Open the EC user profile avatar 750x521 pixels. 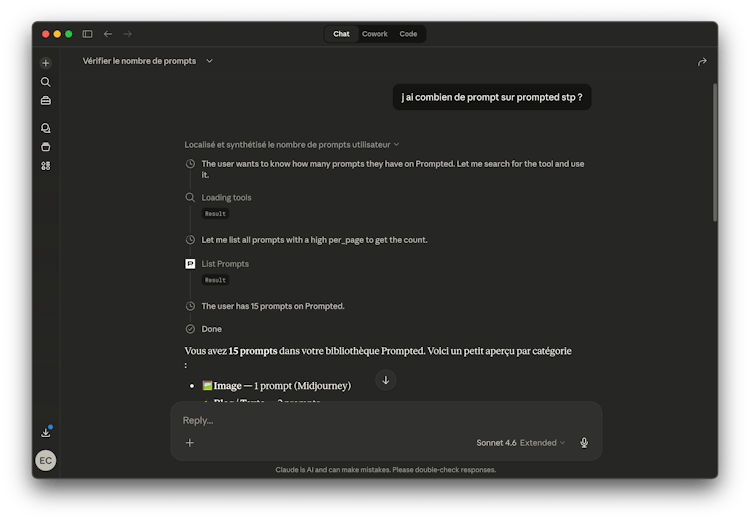45,461
